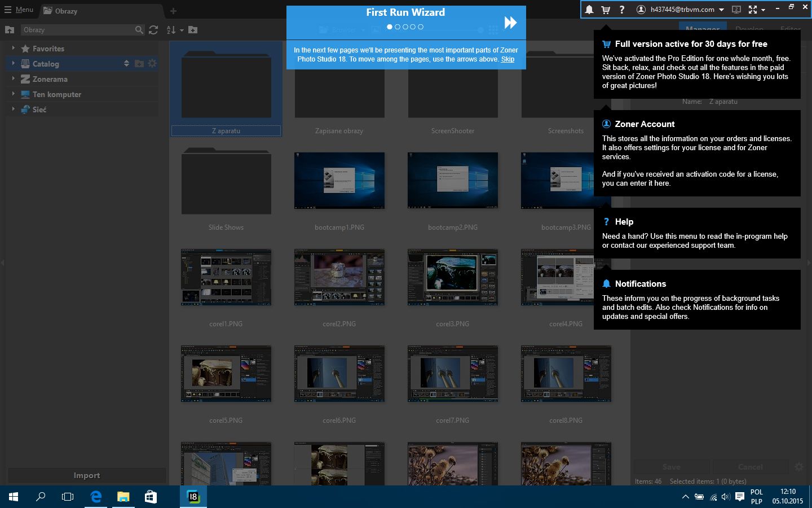
Task: Click the Items: 46 status text
Action: pyautogui.click(x=648, y=481)
